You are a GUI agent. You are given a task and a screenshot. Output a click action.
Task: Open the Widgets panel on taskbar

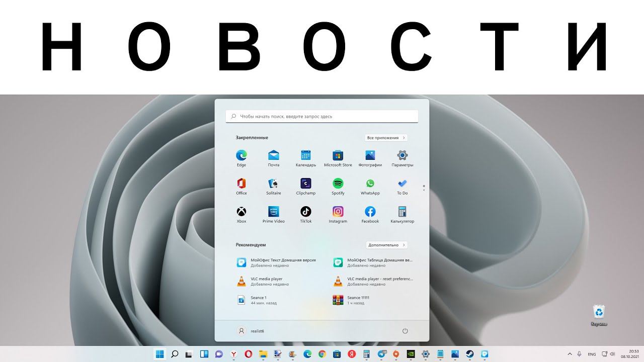tap(204, 354)
